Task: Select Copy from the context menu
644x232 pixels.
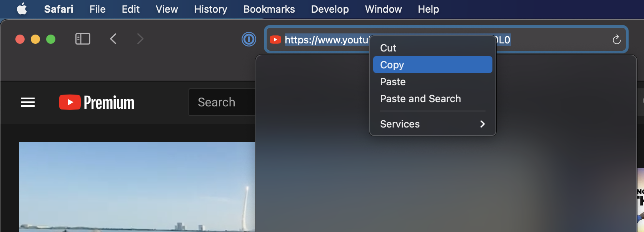Action: tap(432, 65)
